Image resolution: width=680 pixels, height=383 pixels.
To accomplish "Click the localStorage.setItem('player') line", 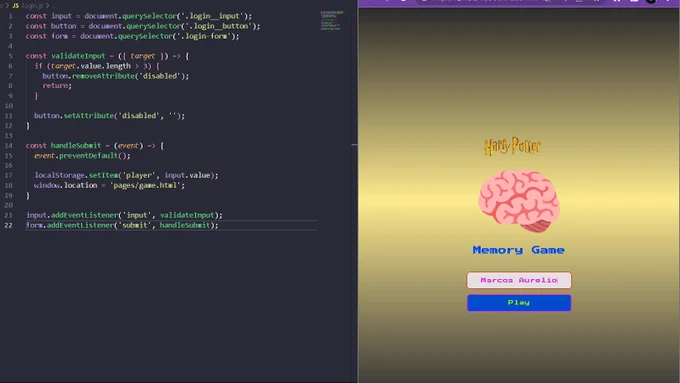I will pos(126,175).
